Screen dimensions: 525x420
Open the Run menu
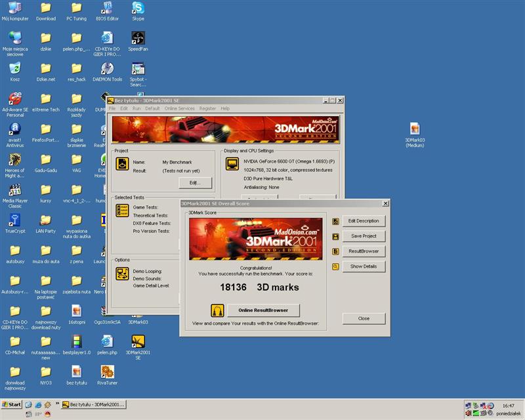136,108
